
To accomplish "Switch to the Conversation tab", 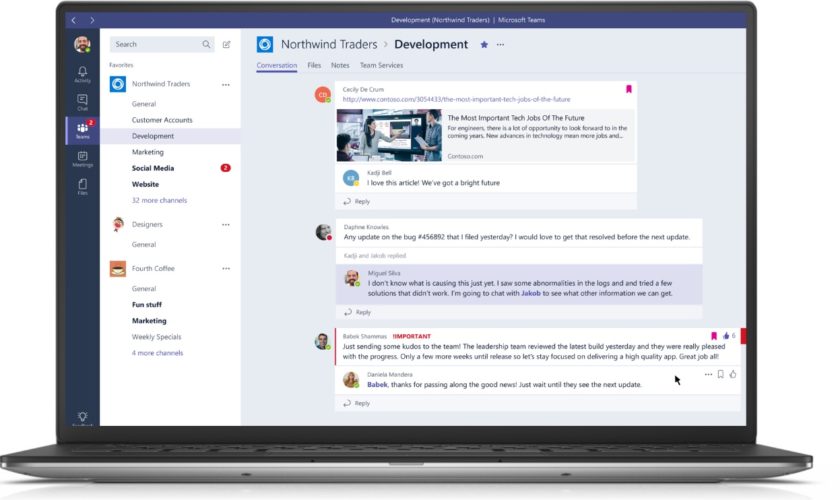I will point(276,65).
